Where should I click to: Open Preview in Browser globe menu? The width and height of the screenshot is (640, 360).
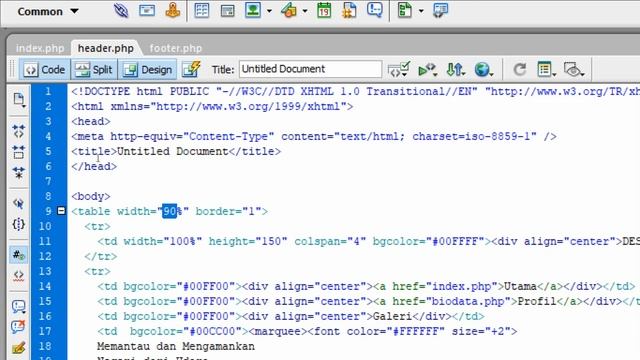pyautogui.click(x=484, y=70)
